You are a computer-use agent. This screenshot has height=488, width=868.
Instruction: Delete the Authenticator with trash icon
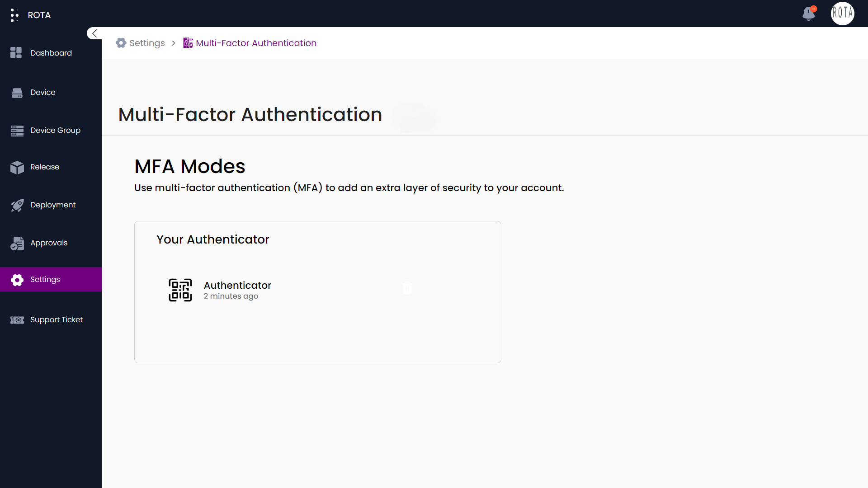tap(407, 288)
